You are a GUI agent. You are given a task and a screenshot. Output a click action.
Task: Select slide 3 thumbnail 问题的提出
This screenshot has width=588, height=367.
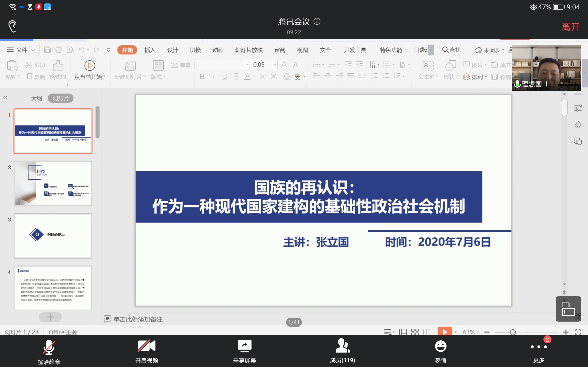[53, 236]
